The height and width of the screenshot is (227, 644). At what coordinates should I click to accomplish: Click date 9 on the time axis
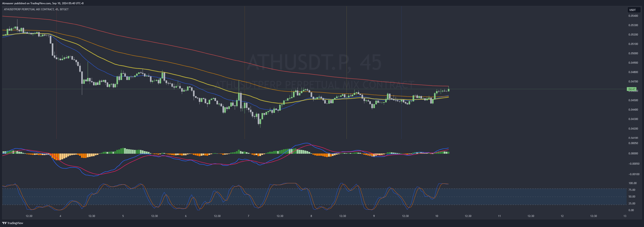(374, 216)
